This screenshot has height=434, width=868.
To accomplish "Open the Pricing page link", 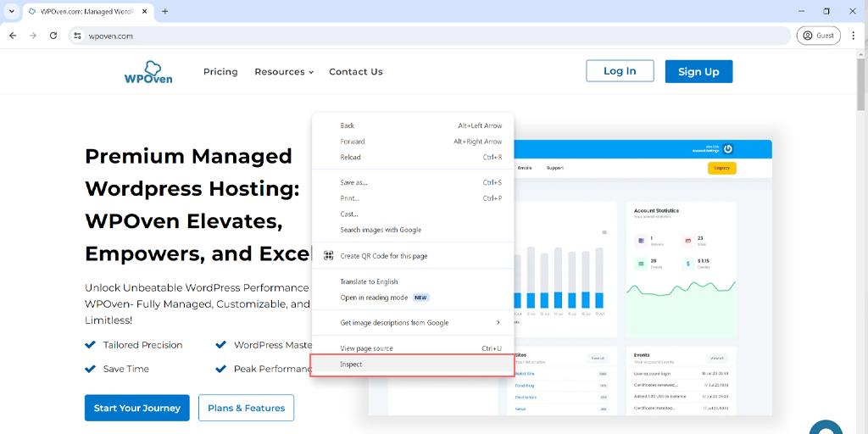I will [x=220, y=72].
